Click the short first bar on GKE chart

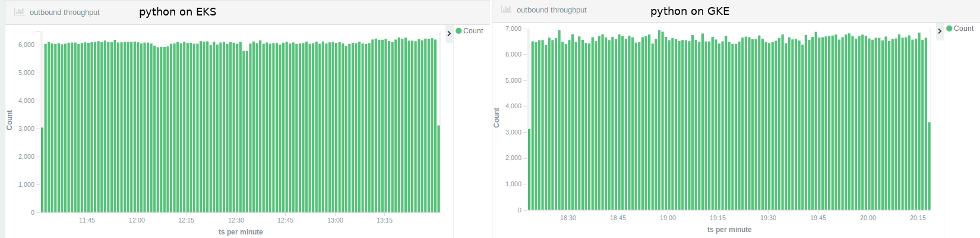click(529, 170)
